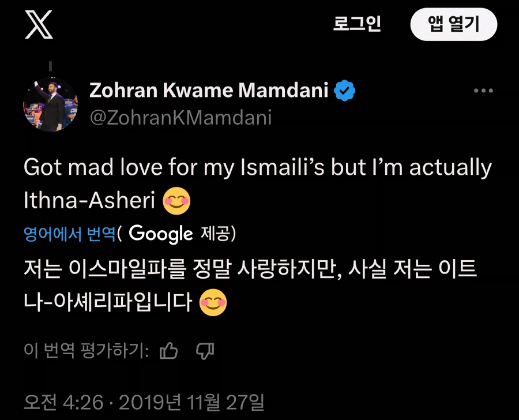This screenshot has width=519, height=420.
Task: Click the blushing emoji after 아셰리파입니다
Action: point(212,303)
